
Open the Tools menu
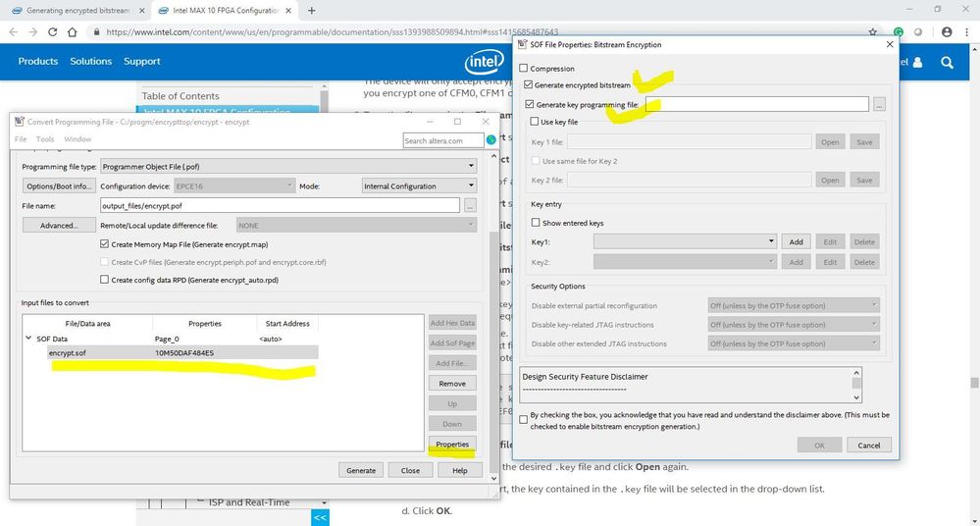coord(45,138)
